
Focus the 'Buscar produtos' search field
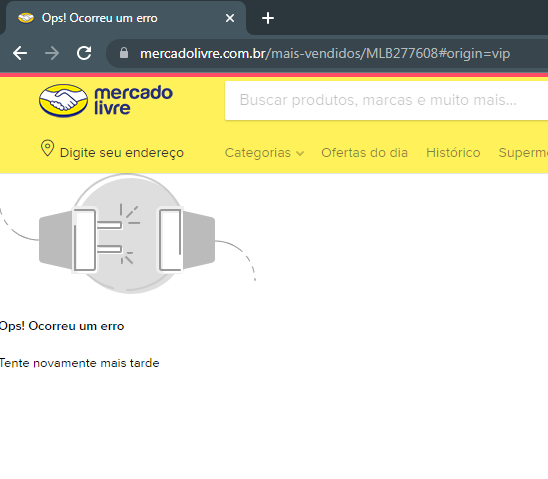(x=387, y=101)
